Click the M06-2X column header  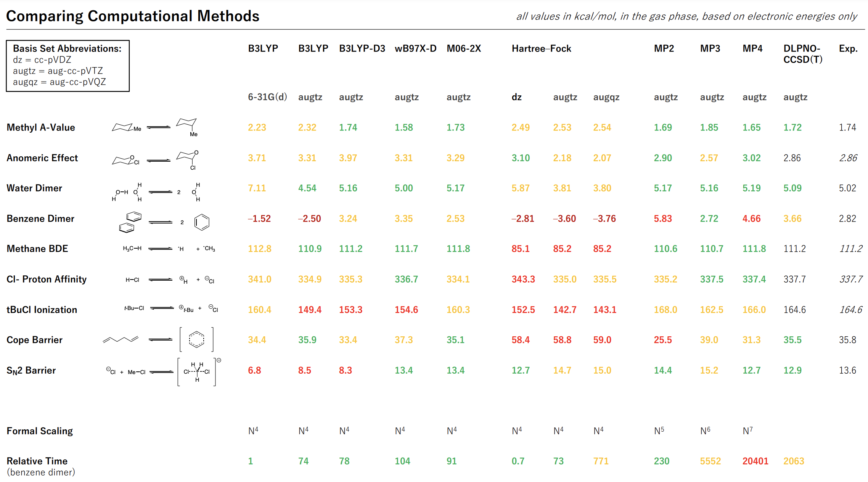click(463, 48)
